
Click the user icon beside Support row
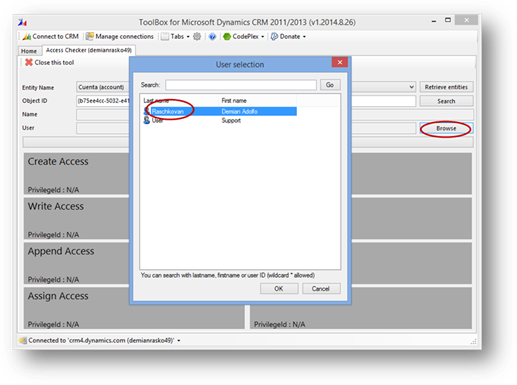146,120
